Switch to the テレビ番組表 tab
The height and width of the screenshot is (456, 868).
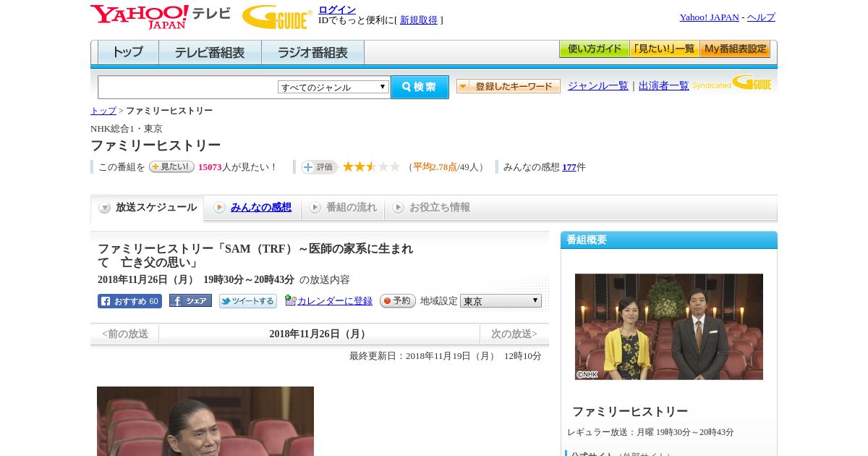click(x=210, y=52)
